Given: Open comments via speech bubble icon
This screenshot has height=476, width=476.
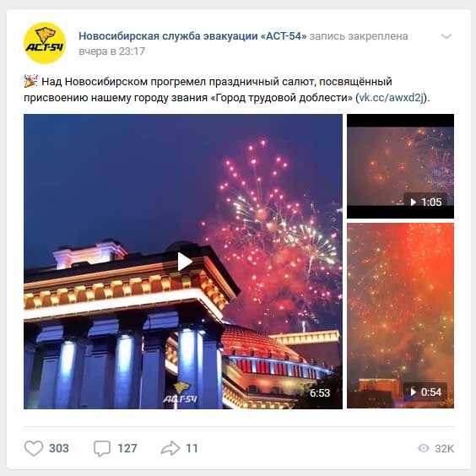Looking at the screenshot, I should pos(102,448).
